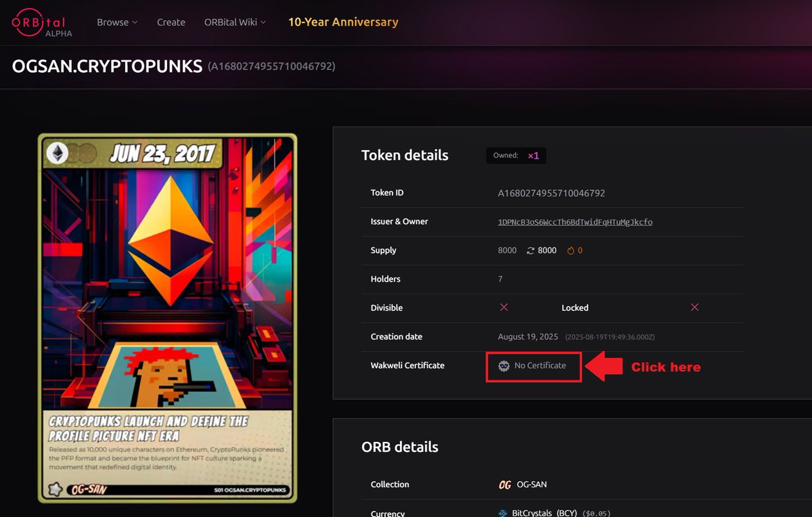Click the Issuer & Owner label
The height and width of the screenshot is (517, 812).
click(399, 221)
